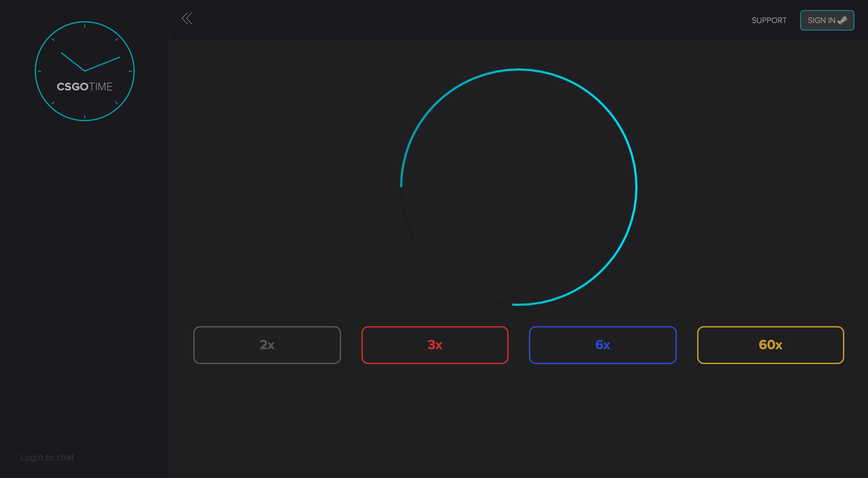This screenshot has width=868, height=478.
Task: Click the Steam icon in Sign In
Action: point(842,20)
